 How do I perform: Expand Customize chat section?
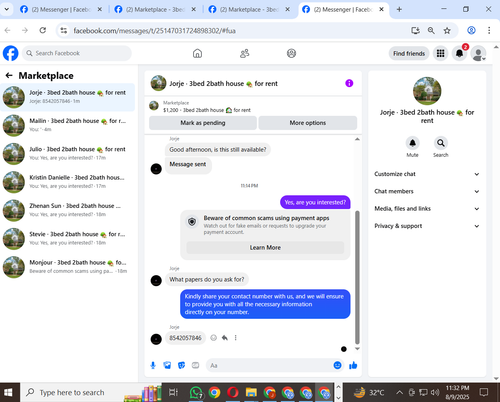pos(427,174)
